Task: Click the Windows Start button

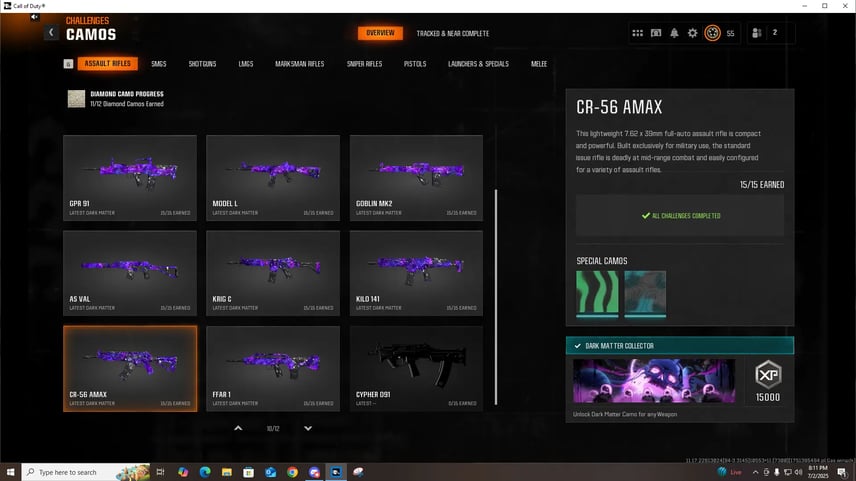Action: (x=10, y=472)
